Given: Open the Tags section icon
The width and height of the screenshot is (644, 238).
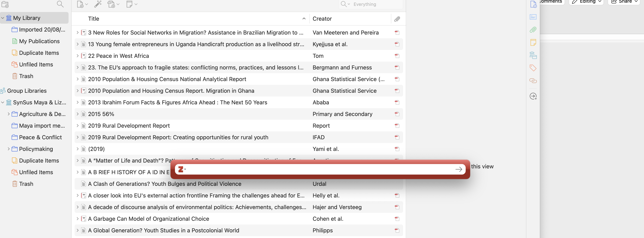Looking at the screenshot, I should click(533, 68).
